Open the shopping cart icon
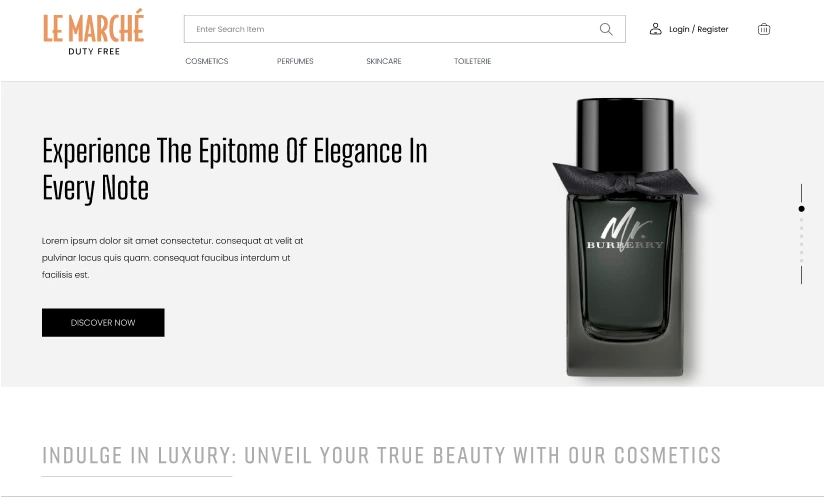This screenshot has height=497, width=824. coord(764,29)
